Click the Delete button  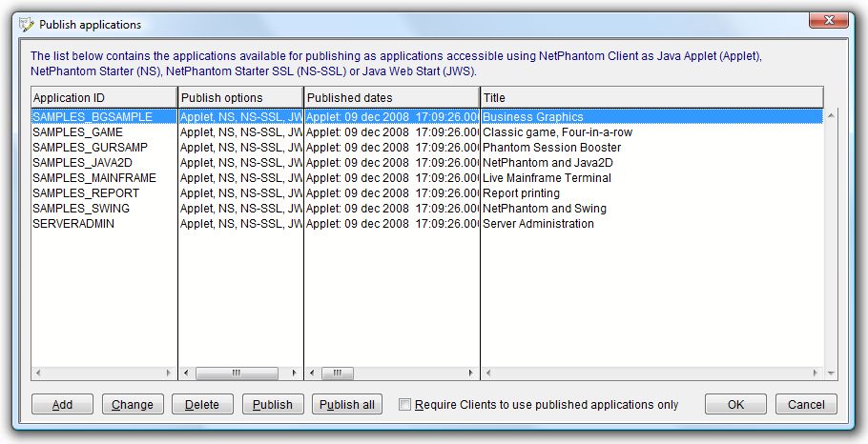coord(202,404)
